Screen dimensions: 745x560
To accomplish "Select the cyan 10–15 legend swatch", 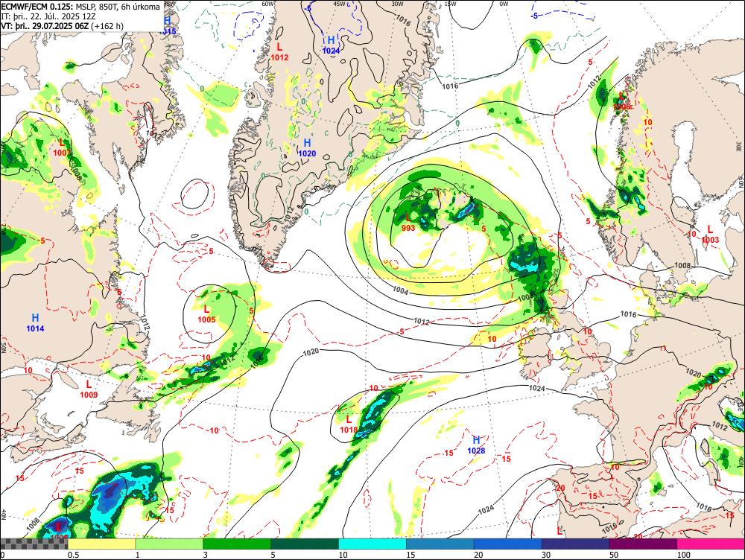I will coord(372,544).
